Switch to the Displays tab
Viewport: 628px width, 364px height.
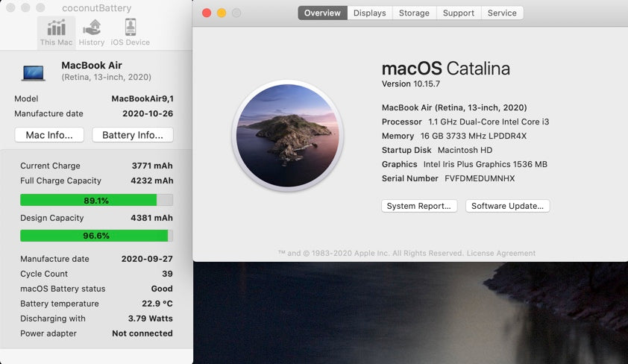370,13
